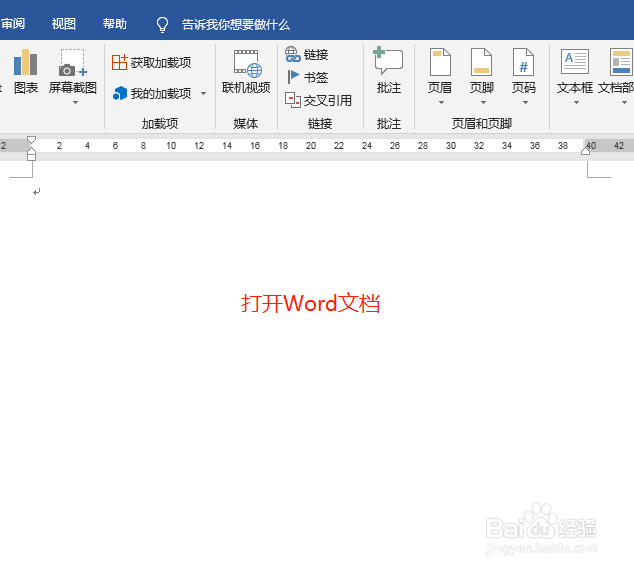Click the ruler at mark 20
Image resolution: width=634 pixels, height=570 pixels.
click(x=311, y=146)
